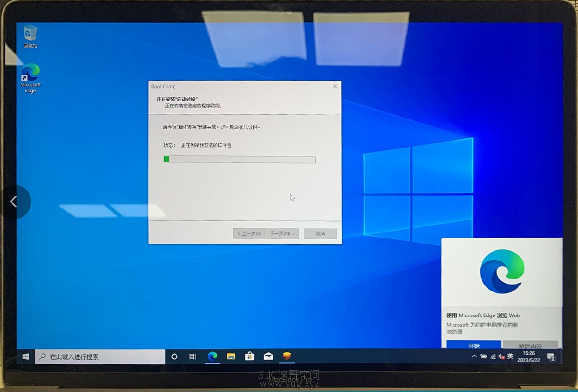Image resolution: width=578 pixels, height=392 pixels.
Task: Select the Microsoft Edge desktop shortcut
Action: (30, 78)
